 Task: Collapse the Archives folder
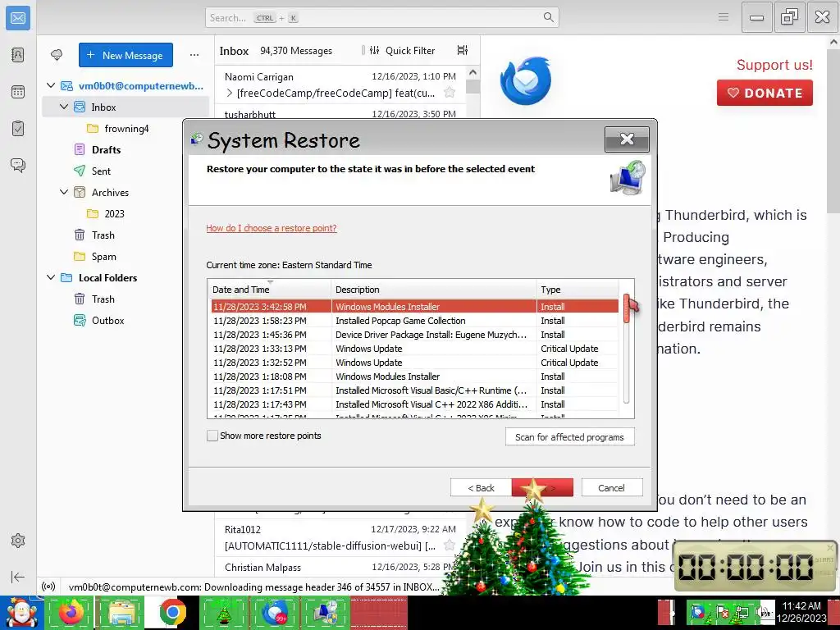[x=64, y=192]
